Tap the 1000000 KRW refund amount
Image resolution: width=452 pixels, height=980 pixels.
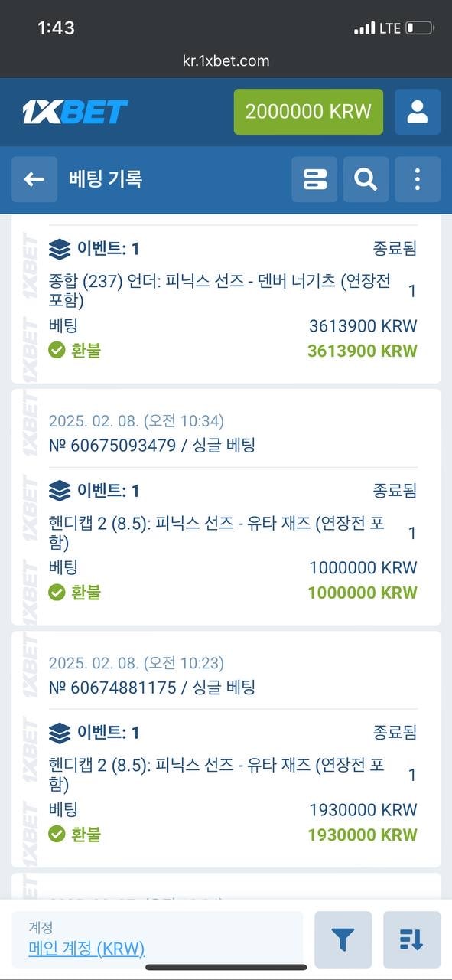click(363, 593)
